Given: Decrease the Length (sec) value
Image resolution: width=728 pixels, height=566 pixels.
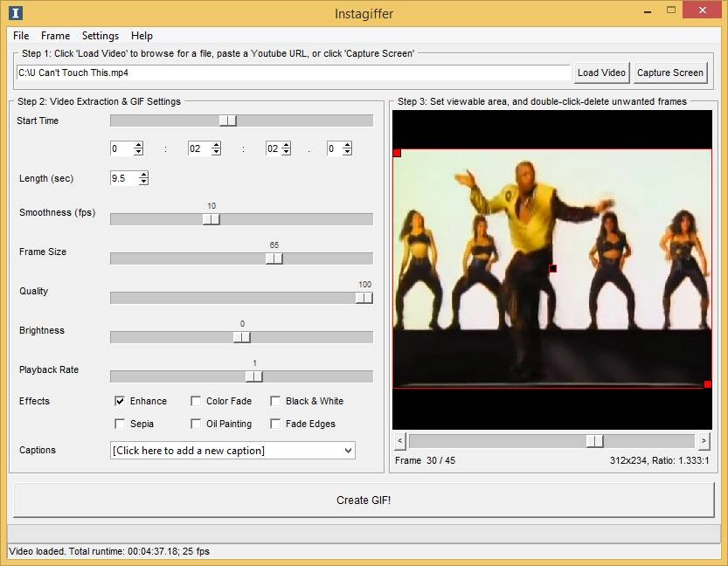Looking at the screenshot, I should (x=143, y=182).
